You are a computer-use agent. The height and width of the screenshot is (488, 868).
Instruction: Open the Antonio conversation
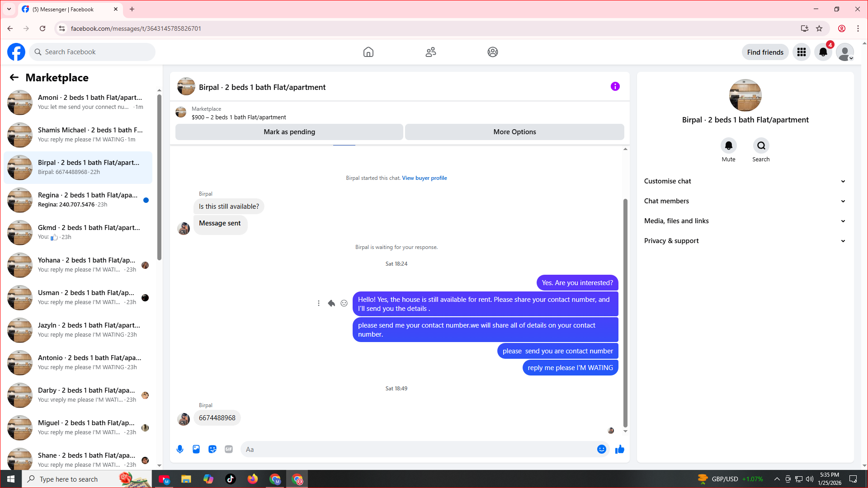coord(78,363)
